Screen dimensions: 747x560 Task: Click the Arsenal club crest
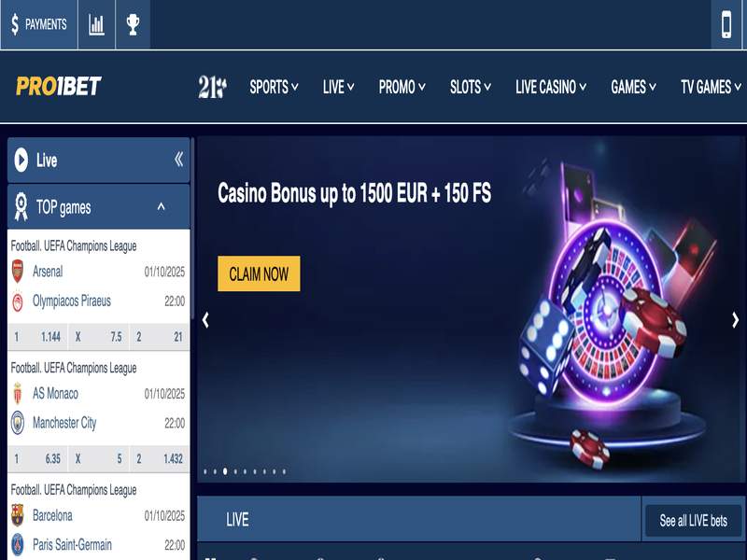pyautogui.click(x=18, y=271)
